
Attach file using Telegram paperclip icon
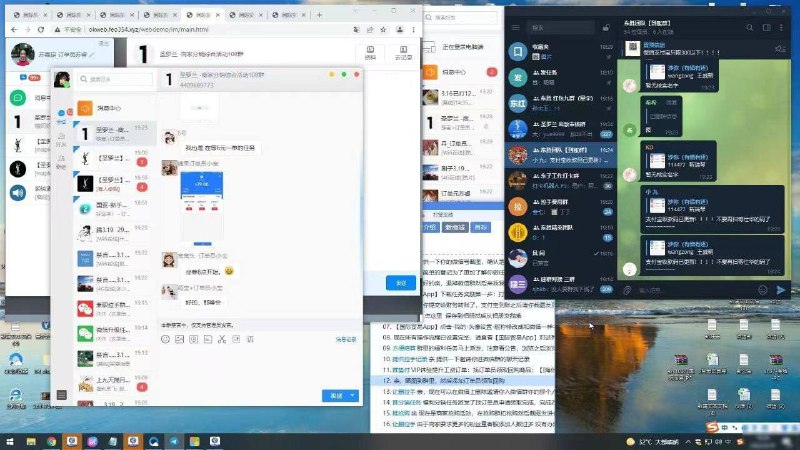627,290
